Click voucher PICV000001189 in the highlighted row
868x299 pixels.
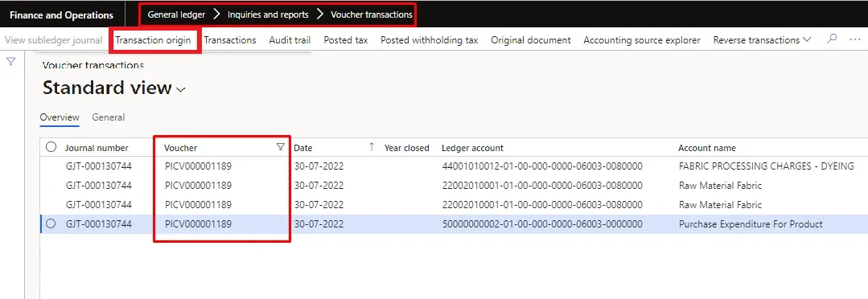[x=198, y=223]
